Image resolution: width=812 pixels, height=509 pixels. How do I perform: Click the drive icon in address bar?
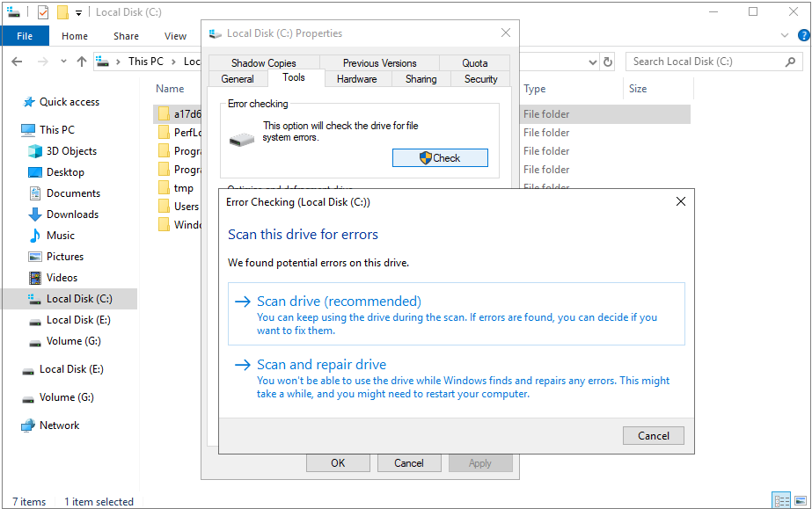103,62
